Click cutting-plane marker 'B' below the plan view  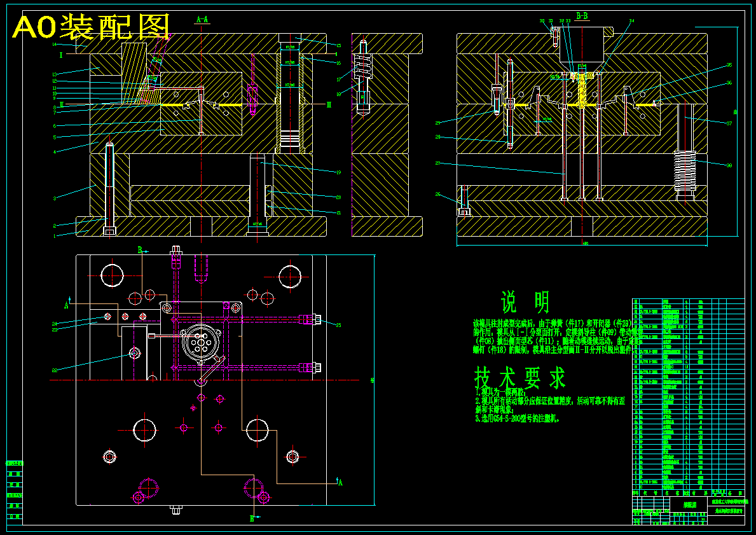pos(252,519)
